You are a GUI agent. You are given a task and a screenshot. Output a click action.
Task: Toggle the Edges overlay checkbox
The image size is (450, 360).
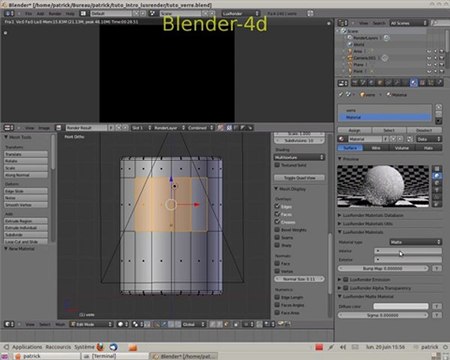click(277, 206)
